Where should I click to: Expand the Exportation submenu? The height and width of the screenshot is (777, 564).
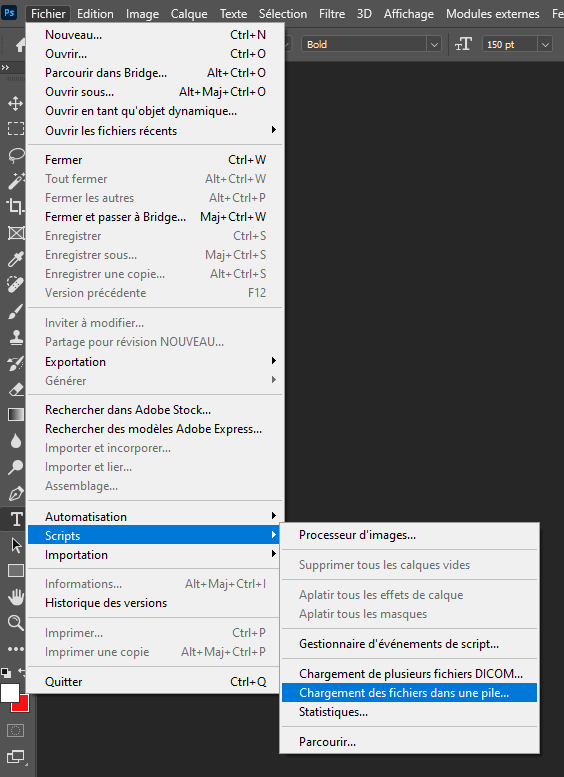coord(155,362)
